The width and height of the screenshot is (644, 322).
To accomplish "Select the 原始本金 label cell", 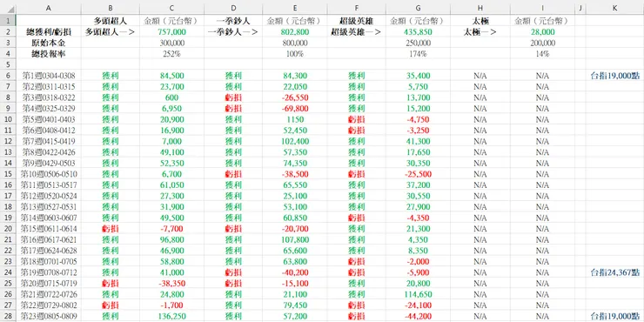I will coord(49,43).
